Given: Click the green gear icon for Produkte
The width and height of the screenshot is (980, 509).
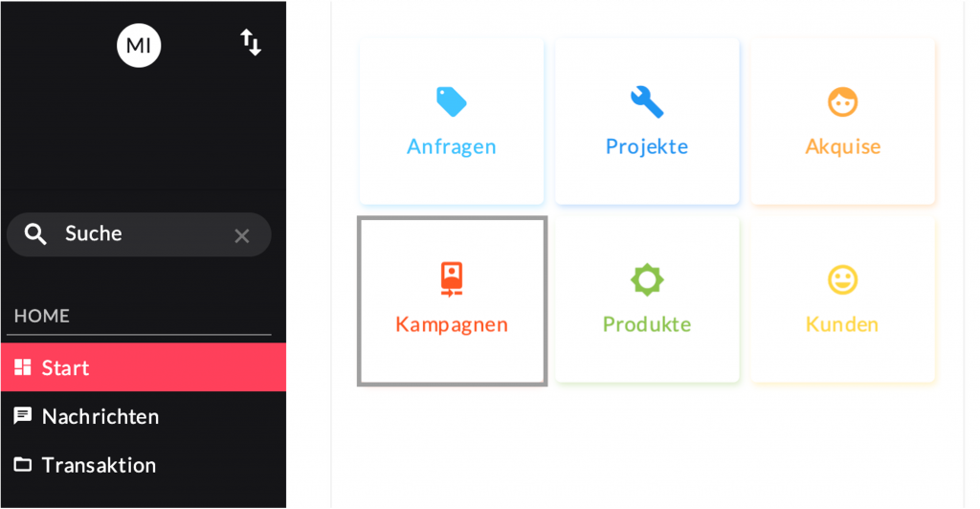Looking at the screenshot, I should (x=647, y=279).
